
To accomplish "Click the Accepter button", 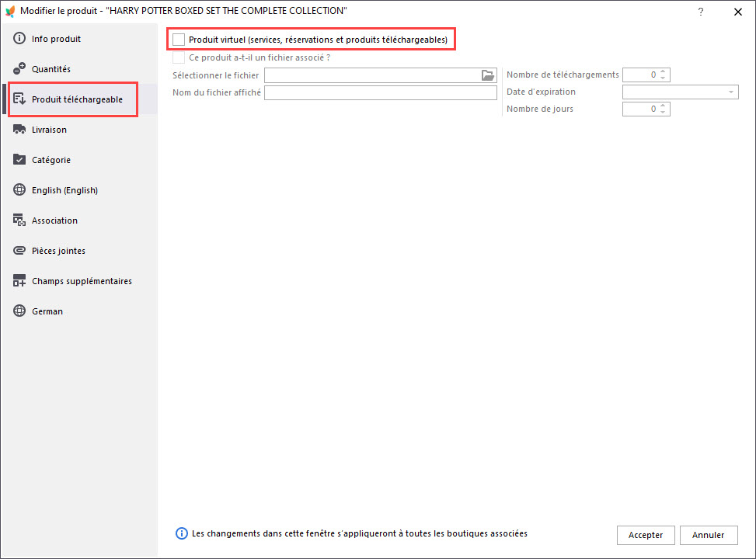I will tap(646, 535).
